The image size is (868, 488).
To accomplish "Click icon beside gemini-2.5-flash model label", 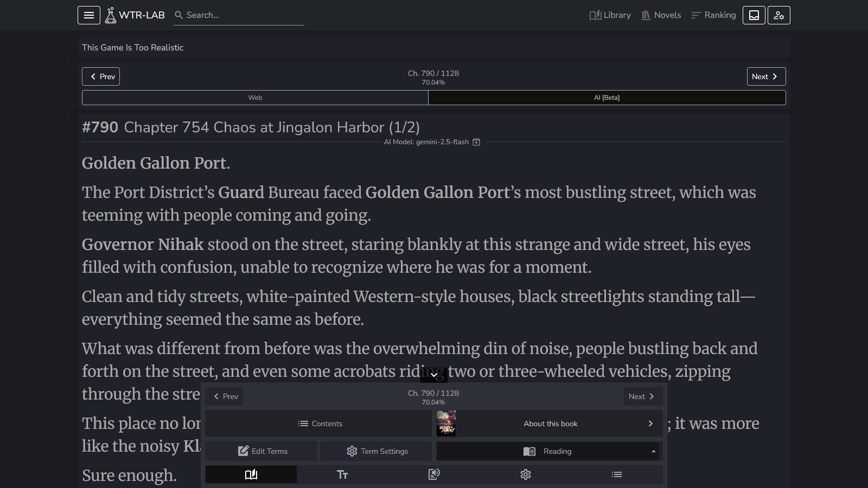I will click(x=476, y=142).
